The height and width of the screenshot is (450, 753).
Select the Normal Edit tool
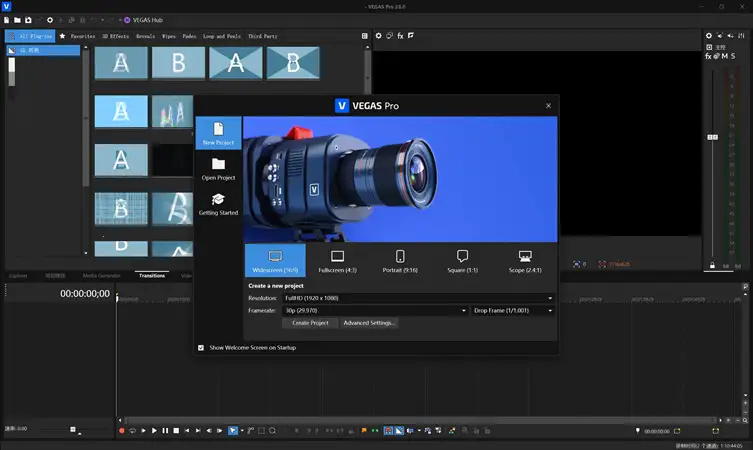[x=233, y=431]
